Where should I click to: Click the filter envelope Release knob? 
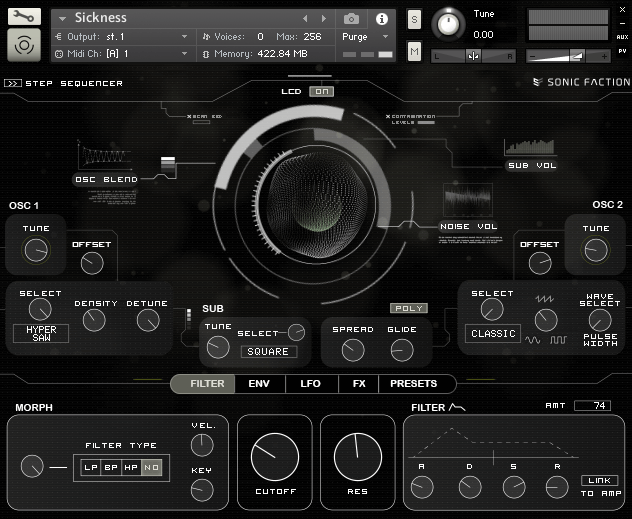tap(557, 487)
